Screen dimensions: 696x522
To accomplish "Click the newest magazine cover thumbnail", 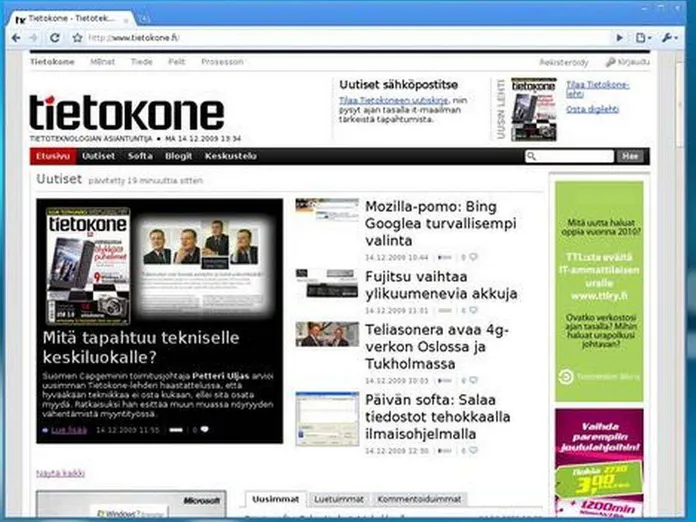I will click(x=534, y=110).
